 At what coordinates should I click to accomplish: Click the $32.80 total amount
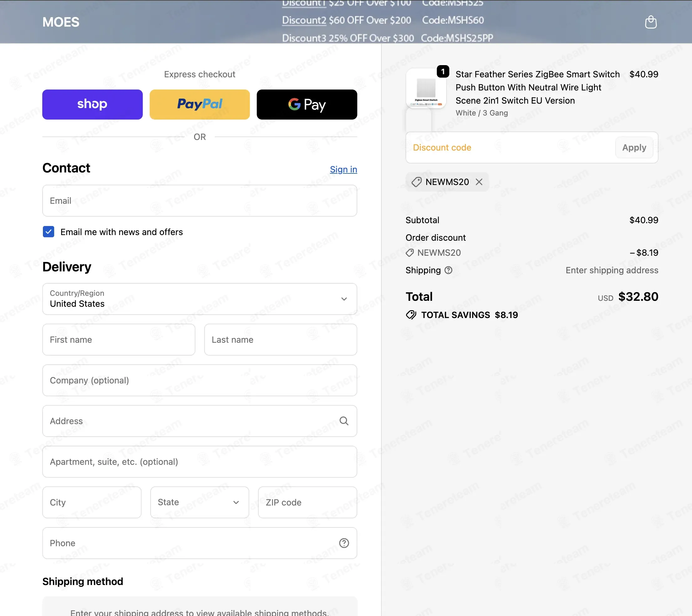(638, 297)
